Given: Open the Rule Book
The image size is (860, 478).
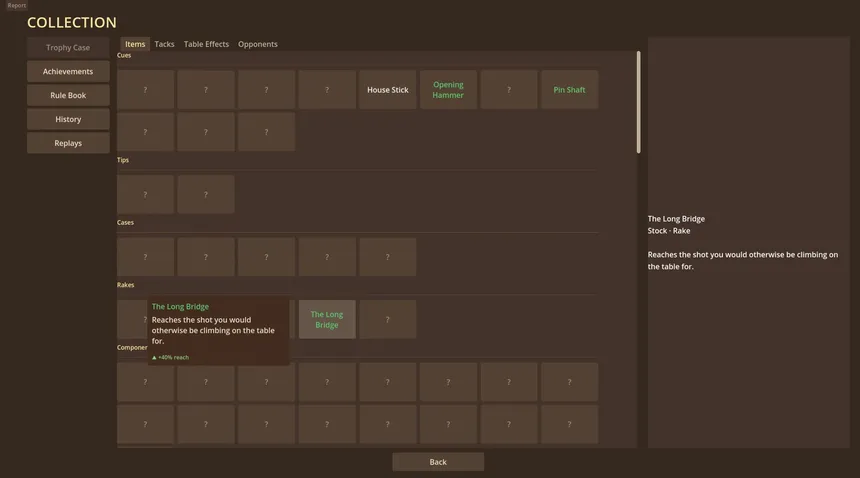Looking at the screenshot, I should click(68, 95).
